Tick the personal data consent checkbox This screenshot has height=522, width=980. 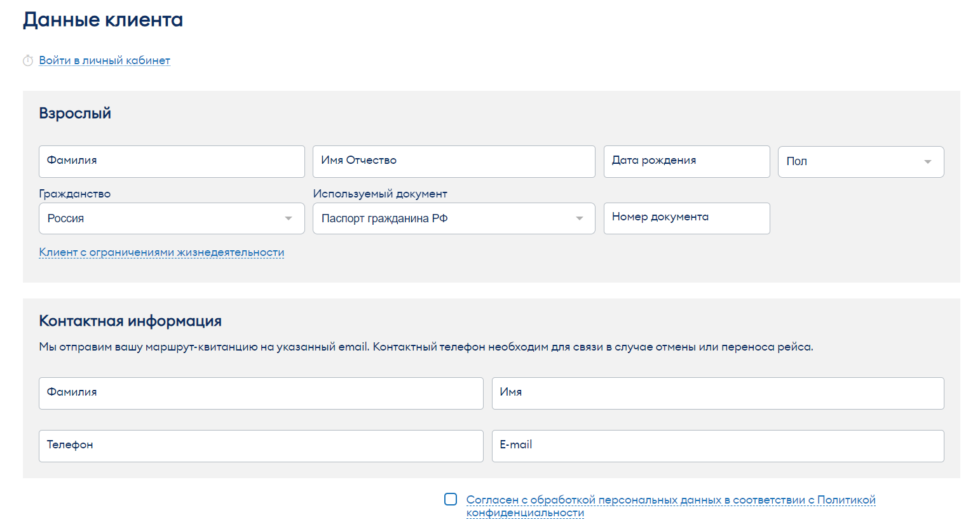tap(451, 499)
